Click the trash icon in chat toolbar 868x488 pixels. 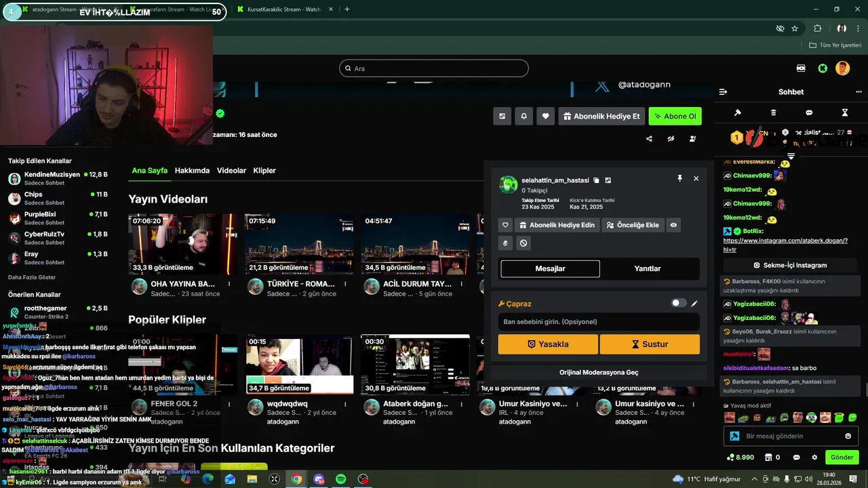point(774,113)
